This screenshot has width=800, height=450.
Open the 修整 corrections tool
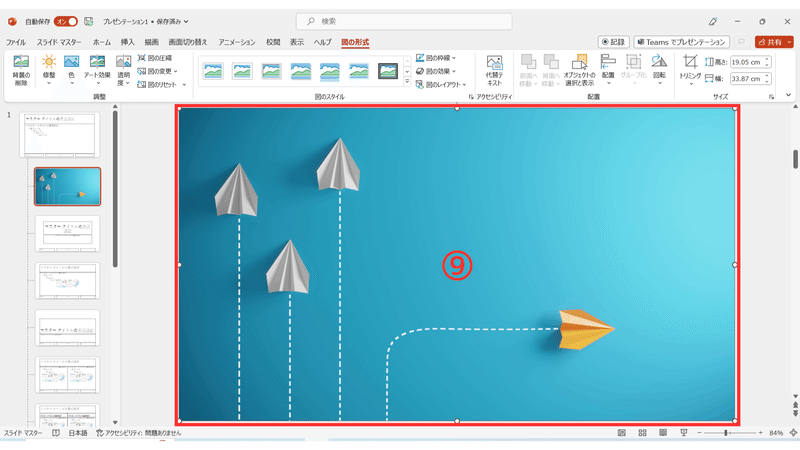[48, 70]
